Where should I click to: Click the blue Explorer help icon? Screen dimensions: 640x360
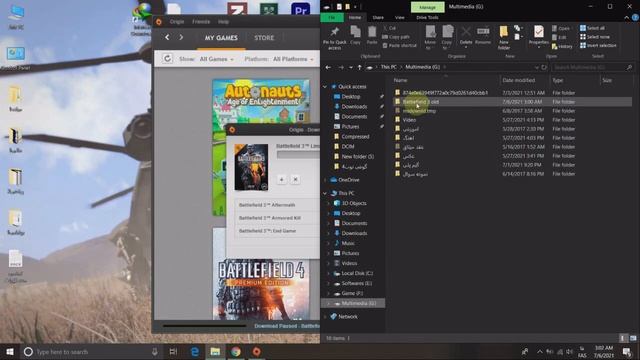click(635, 18)
